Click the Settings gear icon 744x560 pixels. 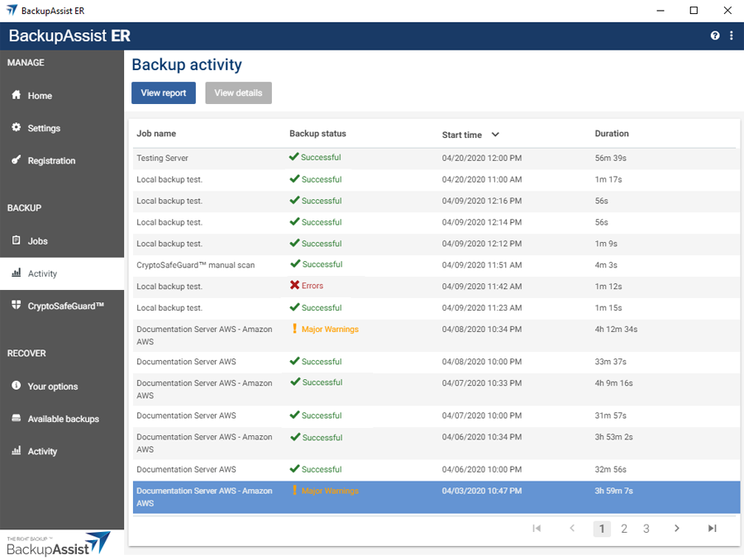[17, 127]
